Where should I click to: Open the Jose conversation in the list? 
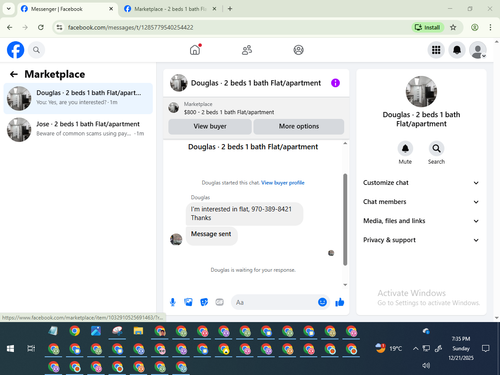click(x=78, y=130)
